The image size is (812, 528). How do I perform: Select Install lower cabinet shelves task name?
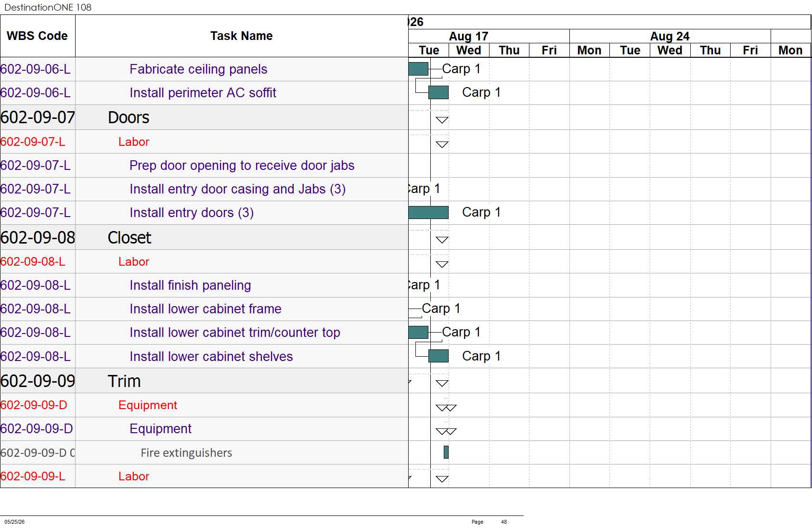pos(211,357)
